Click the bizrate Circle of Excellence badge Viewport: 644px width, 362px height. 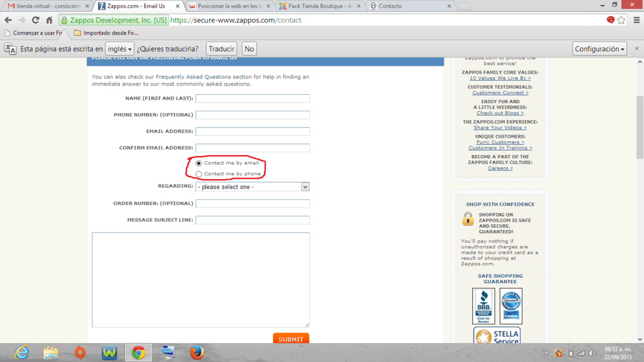click(x=511, y=306)
